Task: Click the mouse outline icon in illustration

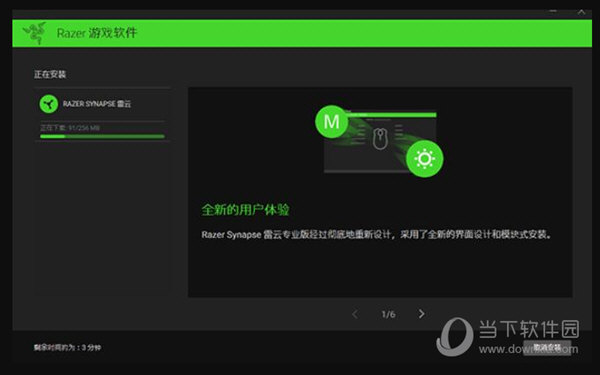Action: point(380,139)
